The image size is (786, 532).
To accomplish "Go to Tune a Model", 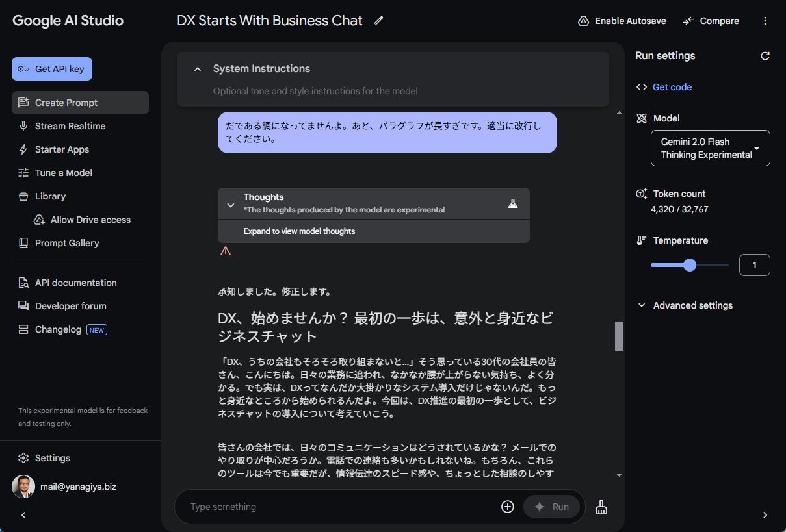I will [80, 173].
